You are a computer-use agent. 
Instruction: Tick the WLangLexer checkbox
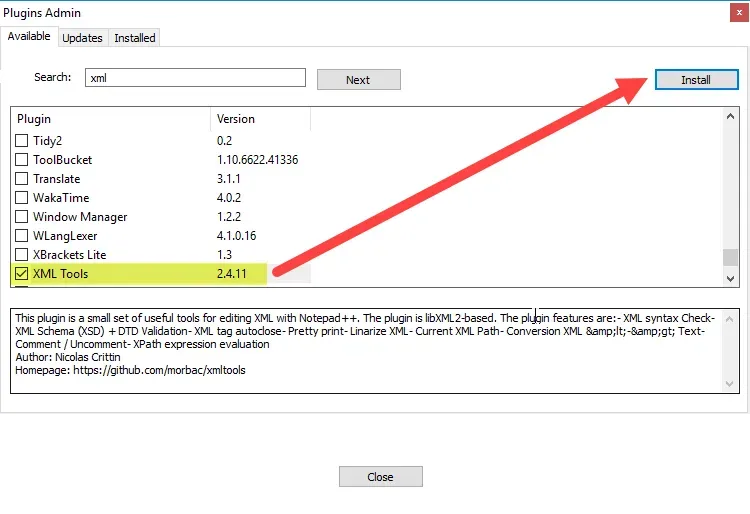click(x=22, y=236)
